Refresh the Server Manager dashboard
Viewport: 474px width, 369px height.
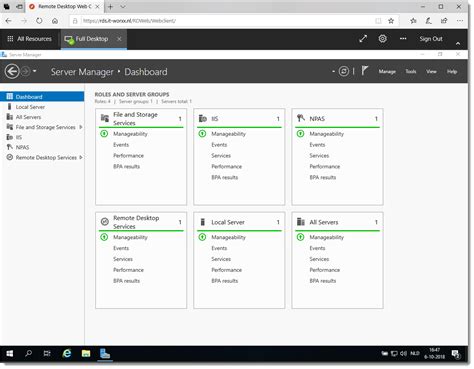344,71
